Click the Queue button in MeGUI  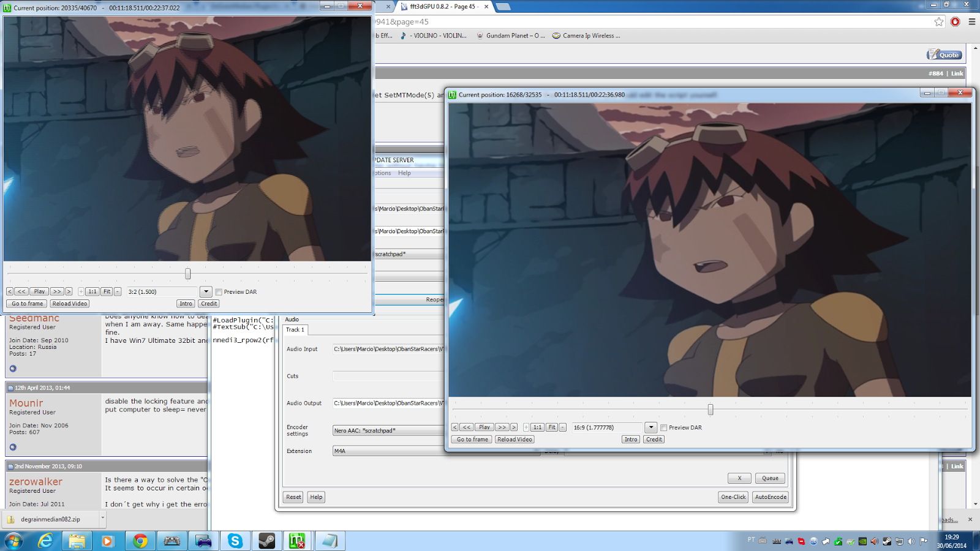pos(770,478)
